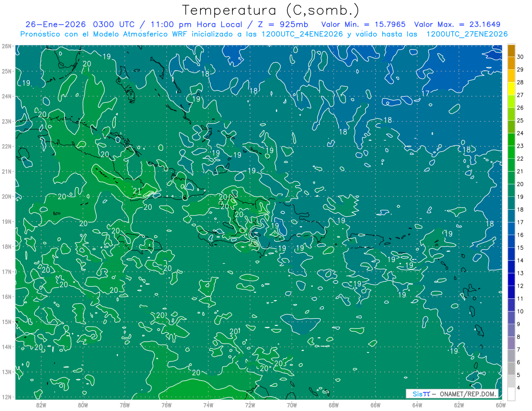The width and height of the screenshot is (532, 411).
Task: Click the purple swatch between 7 and 8
Action: (511, 343)
